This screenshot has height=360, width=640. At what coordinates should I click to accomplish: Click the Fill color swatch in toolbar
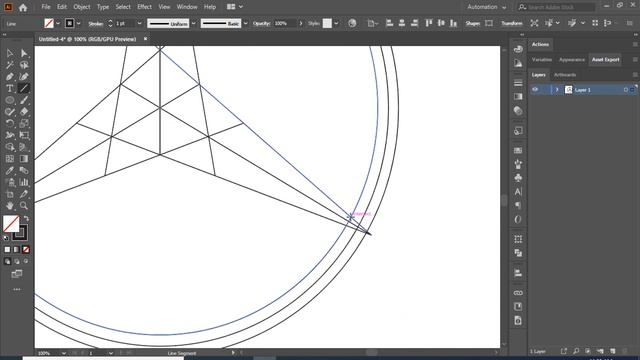[x=11, y=224]
